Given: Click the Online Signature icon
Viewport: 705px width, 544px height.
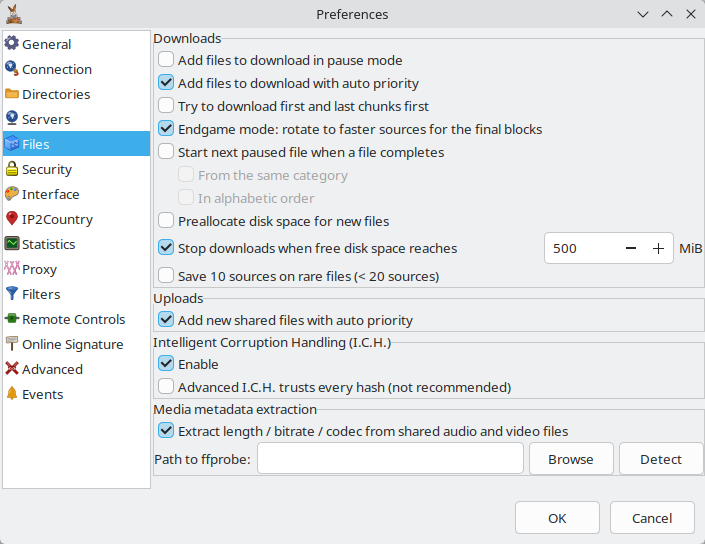Looking at the screenshot, I should pyautogui.click(x=12, y=343).
